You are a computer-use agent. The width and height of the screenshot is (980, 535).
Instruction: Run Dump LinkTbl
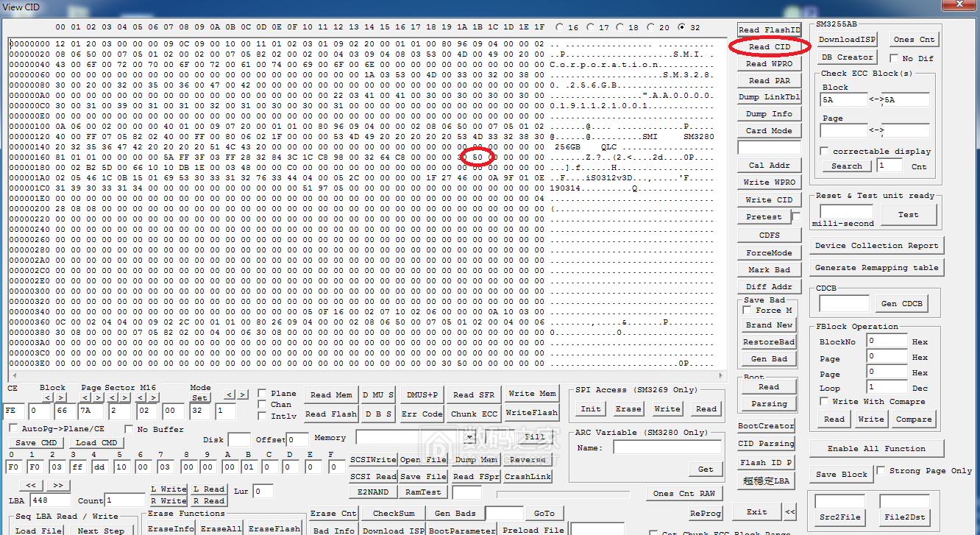pos(770,97)
